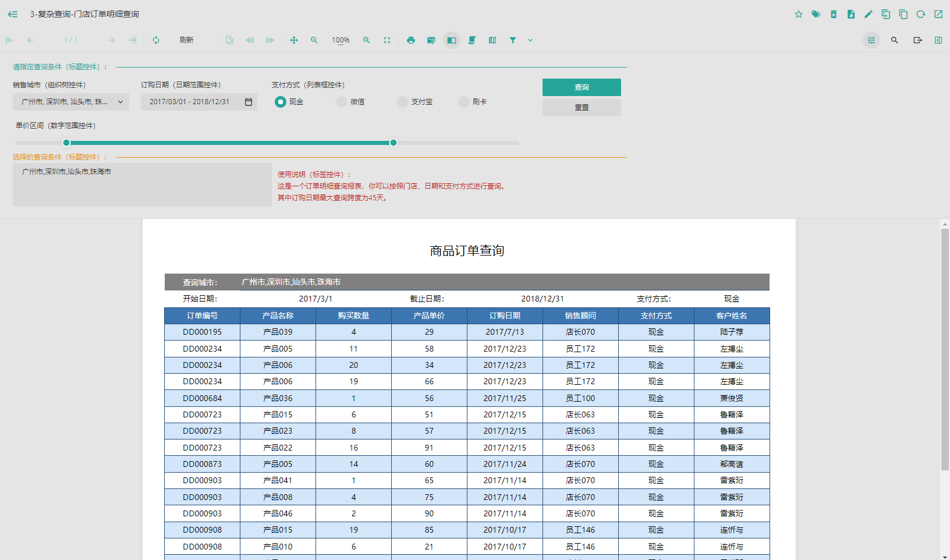Add report to favorites with star icon
The height and width of the screenshot is (560, 950).
point(799,14)
